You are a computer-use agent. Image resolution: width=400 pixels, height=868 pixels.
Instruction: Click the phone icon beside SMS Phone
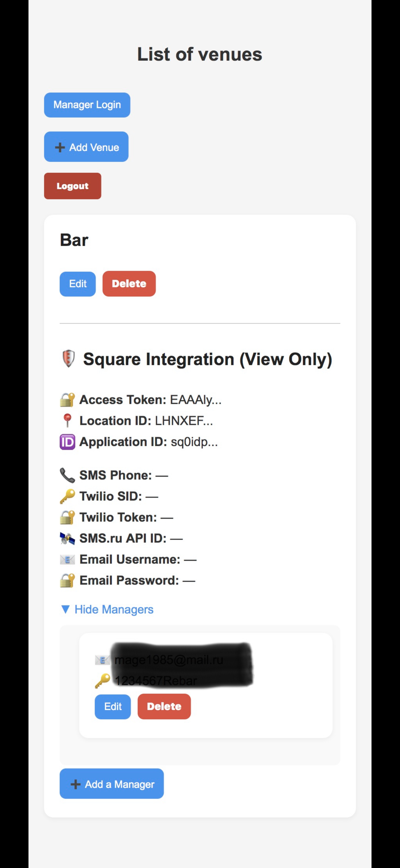[68, 475]
